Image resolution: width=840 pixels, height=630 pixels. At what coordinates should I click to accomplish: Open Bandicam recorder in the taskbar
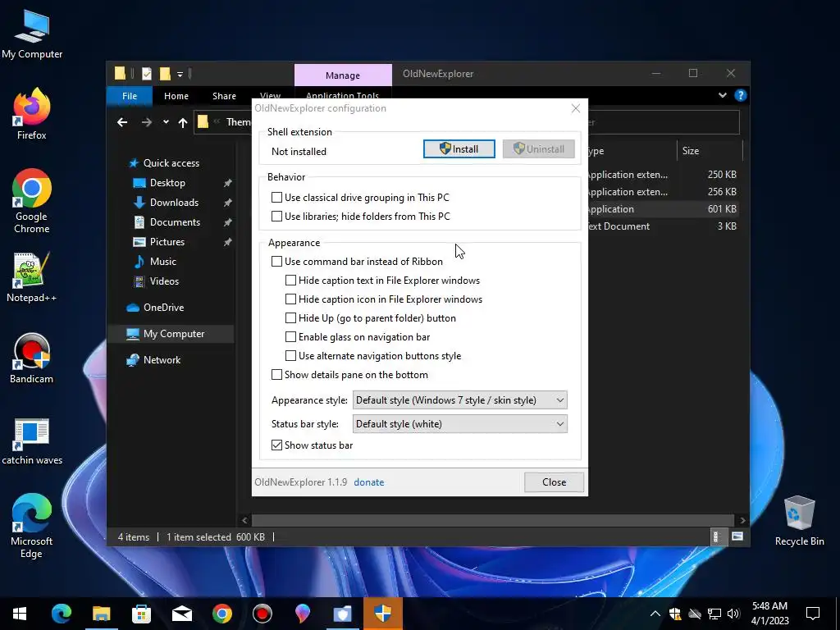tap(262, 614)
